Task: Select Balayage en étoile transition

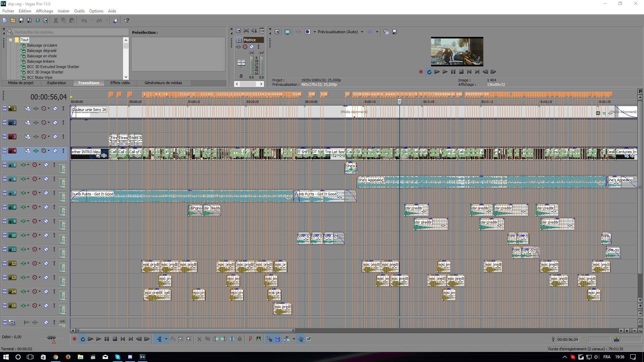Action: click(42, 56)
